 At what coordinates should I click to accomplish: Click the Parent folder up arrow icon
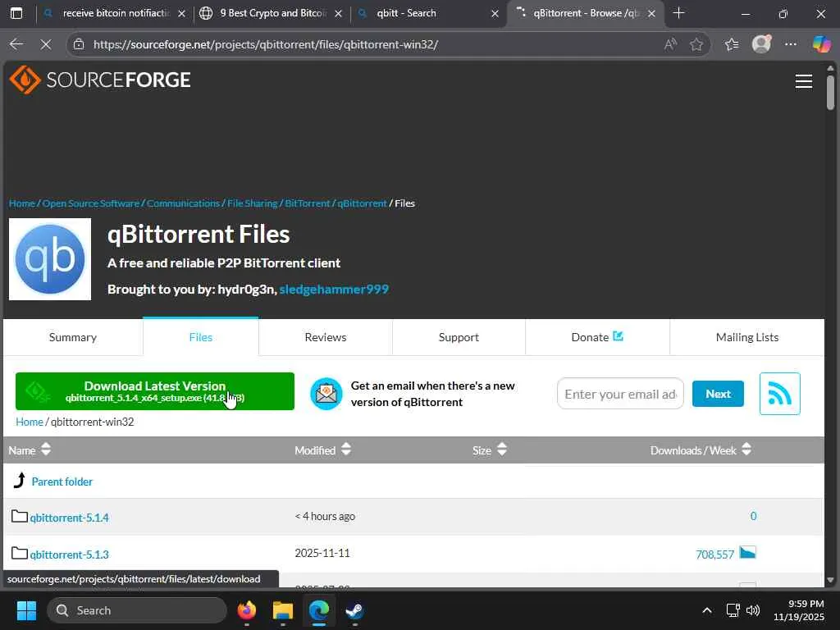(x=20, y=481)
